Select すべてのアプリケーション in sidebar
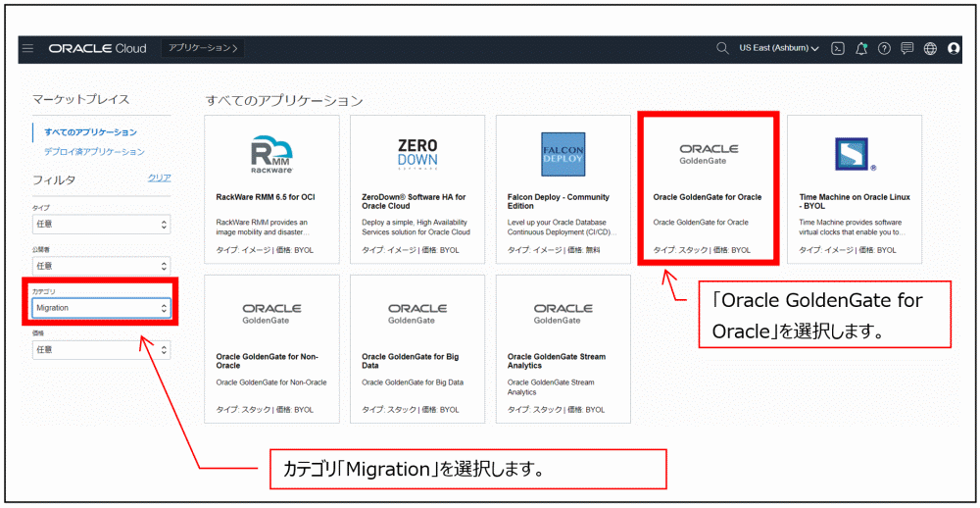Screen dimensions: 980x508 pyautogui.click(x=90, y=132)
